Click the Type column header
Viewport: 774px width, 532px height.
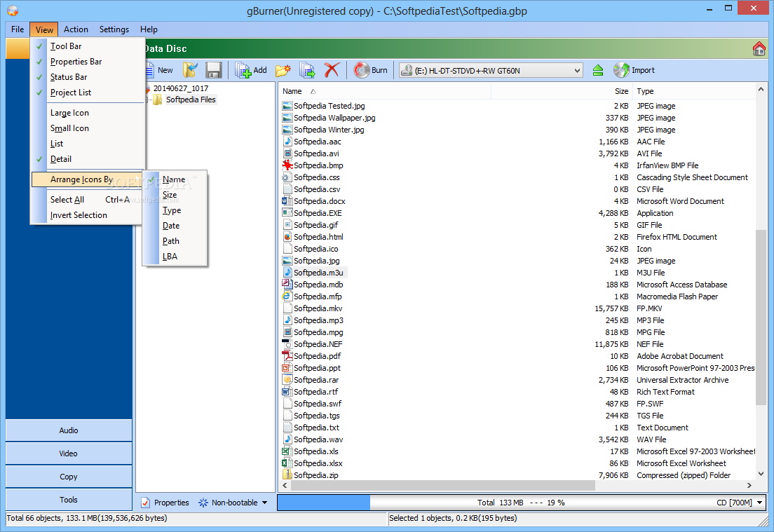pyautogui.click(x=693, y=91)
